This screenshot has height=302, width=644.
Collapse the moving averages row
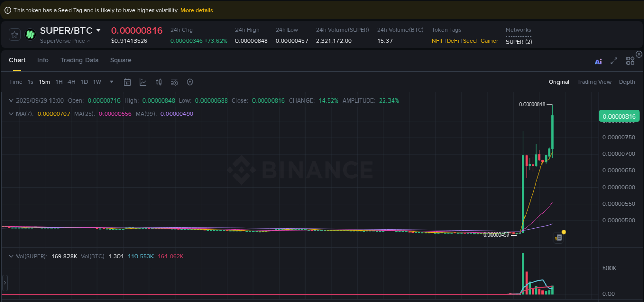11,114
